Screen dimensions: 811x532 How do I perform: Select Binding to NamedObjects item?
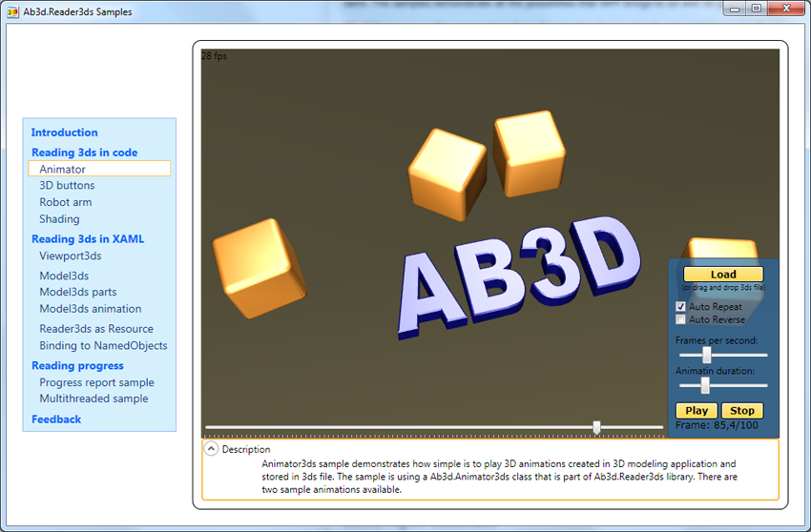click(103, 345)
